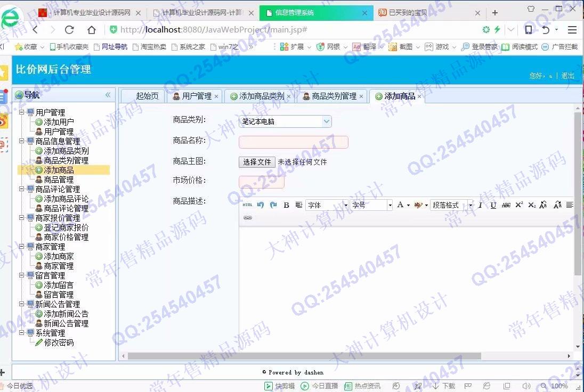Open the 字体 font dropdown
This screenshot has height=392, width=584.
point(327,205)
